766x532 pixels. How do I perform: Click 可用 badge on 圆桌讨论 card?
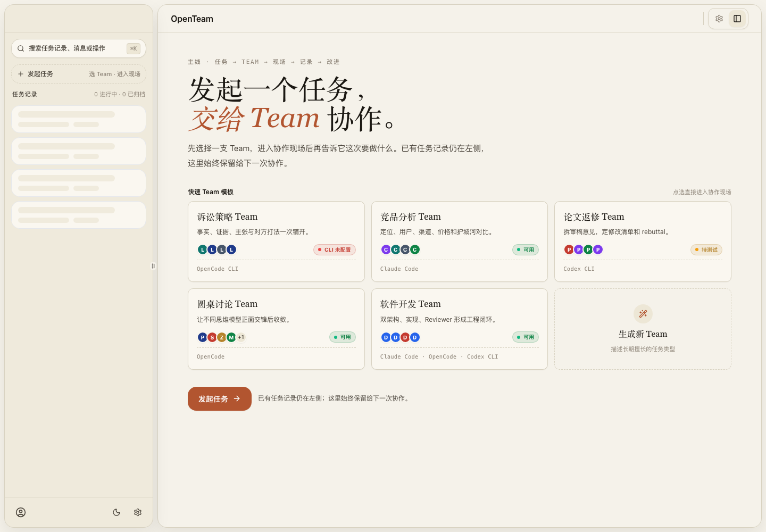click(343, 337)
